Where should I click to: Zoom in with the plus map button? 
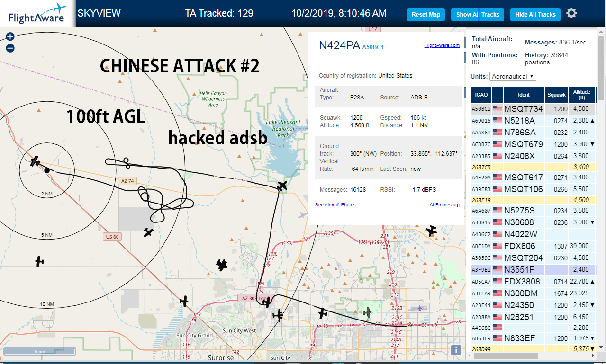point(10,36)
